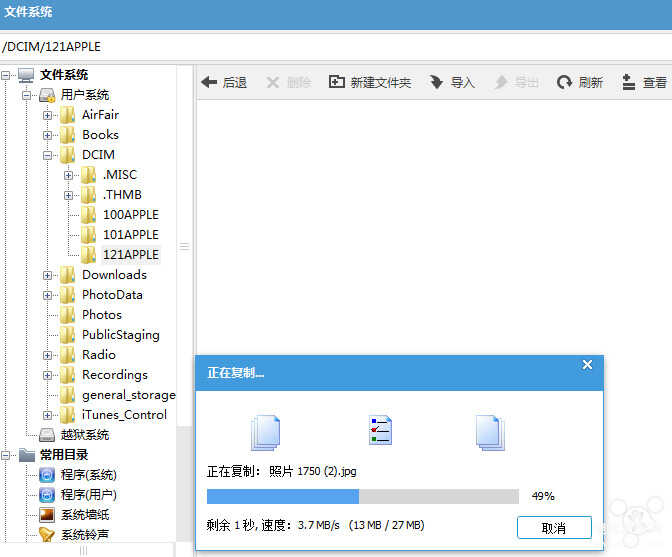Click the sidebar splitter handle
Viewport: 672px width, 557px height.
[x=184, y=246]
